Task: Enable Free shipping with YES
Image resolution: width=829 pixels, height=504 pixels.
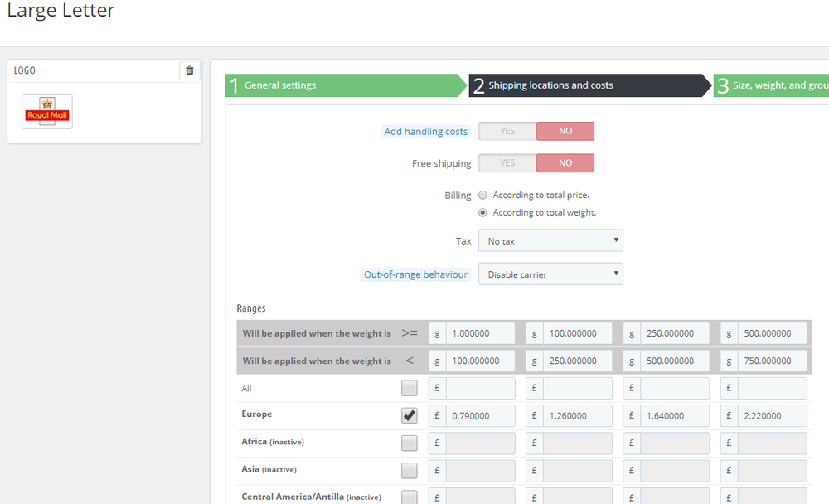Action: [x=507, y=162]
